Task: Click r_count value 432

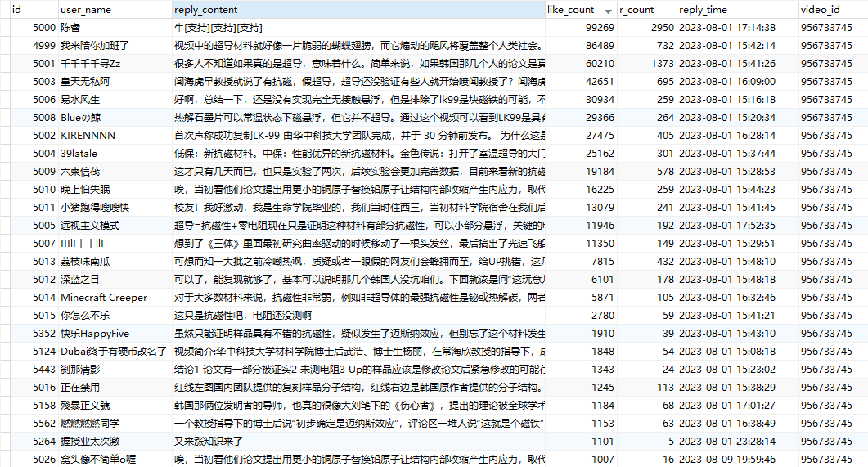Action: [665, 261]
